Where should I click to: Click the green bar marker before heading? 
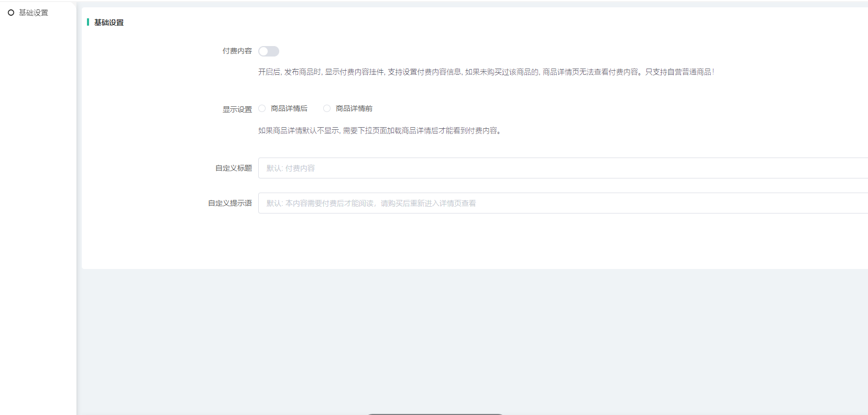(88, 22)
